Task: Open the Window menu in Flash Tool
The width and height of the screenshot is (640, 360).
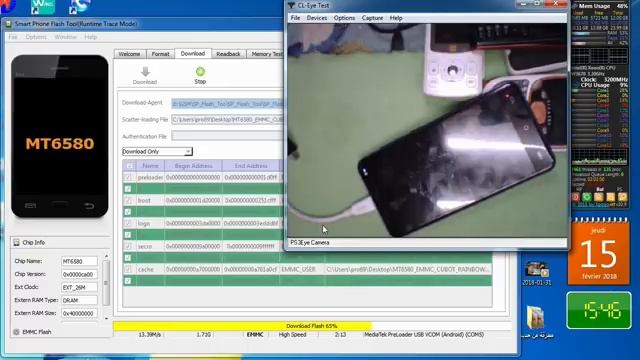Action: coord(65,37)
